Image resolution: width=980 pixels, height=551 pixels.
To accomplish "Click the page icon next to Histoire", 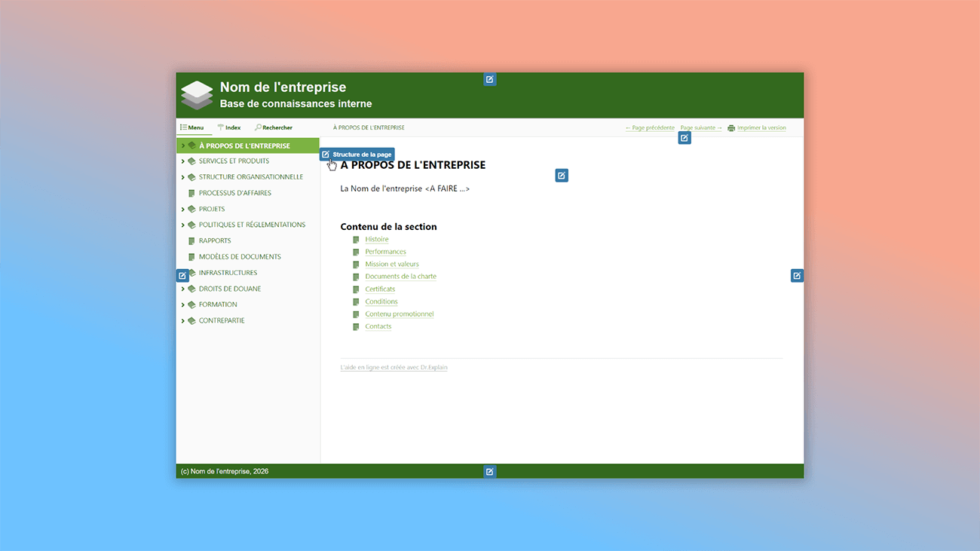I will [x=355, y=239].
